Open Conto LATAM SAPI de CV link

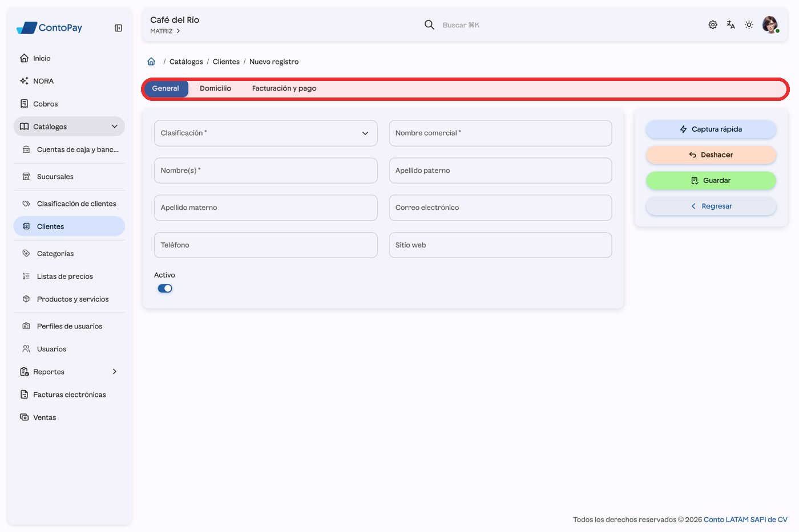[745, 519]
